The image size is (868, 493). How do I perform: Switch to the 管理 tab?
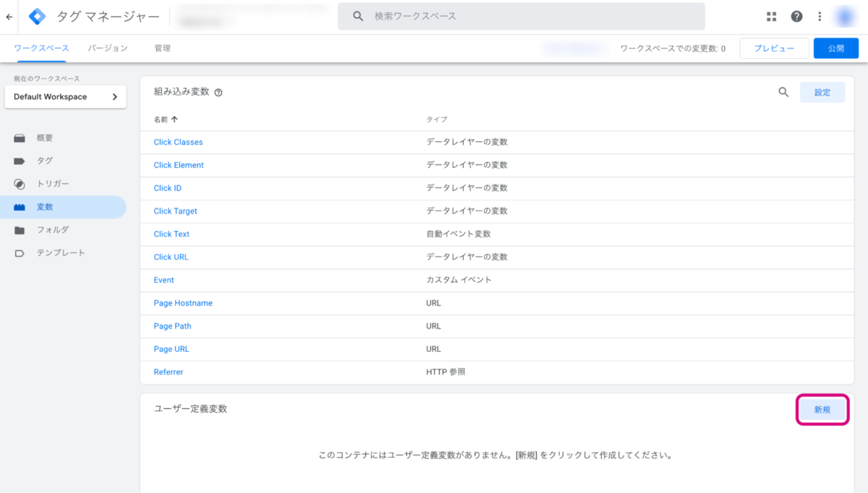(x=162, y=49)
